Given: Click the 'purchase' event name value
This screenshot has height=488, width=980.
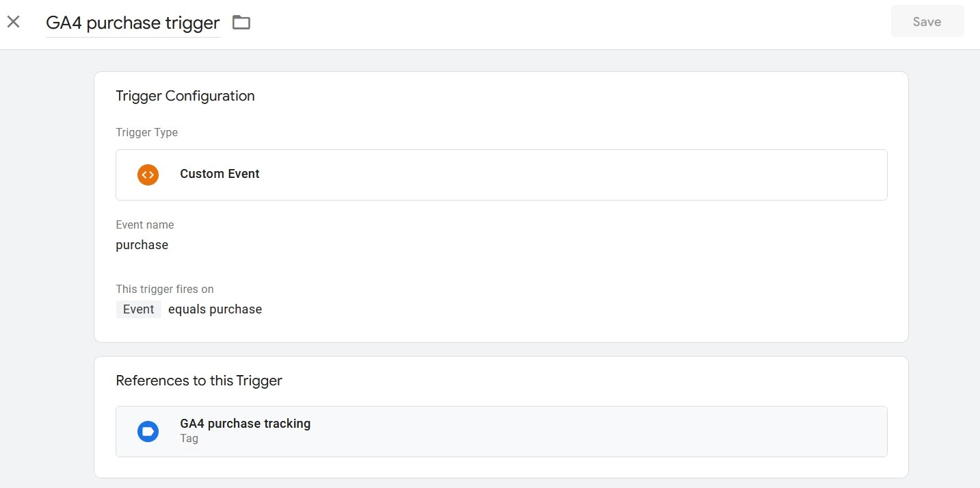Looking at the screenshot, I should (142, 245).
